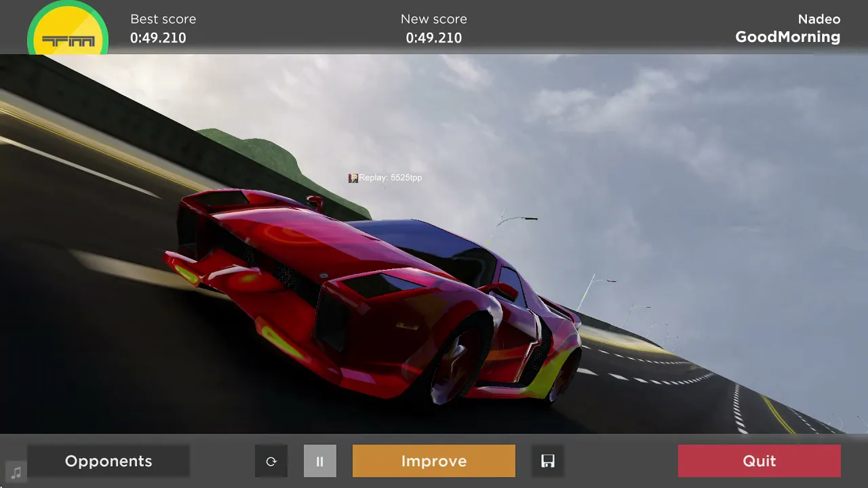This screenshot has width=868, height=488.
Task: Click the red Quit button
Action: click(x=759, y=461)
